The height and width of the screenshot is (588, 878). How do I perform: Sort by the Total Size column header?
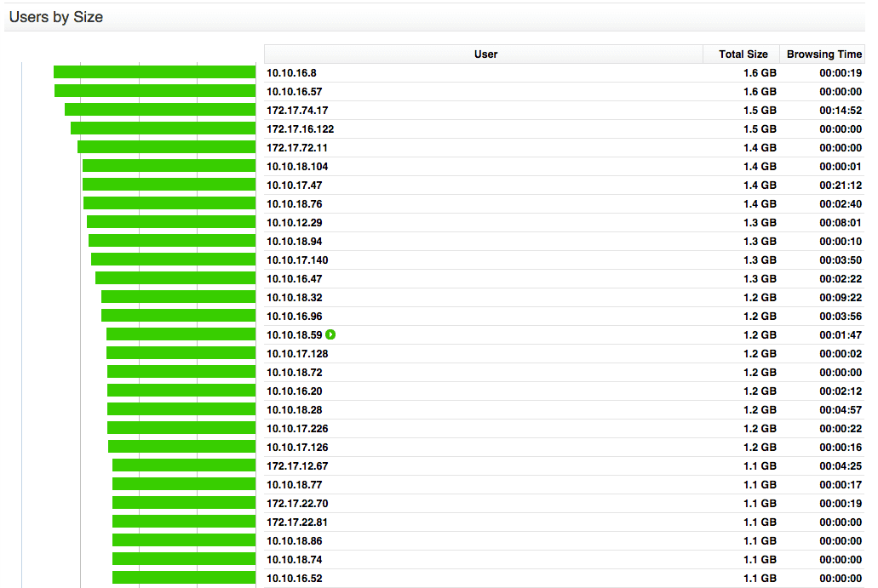click(x=743, y=54)
